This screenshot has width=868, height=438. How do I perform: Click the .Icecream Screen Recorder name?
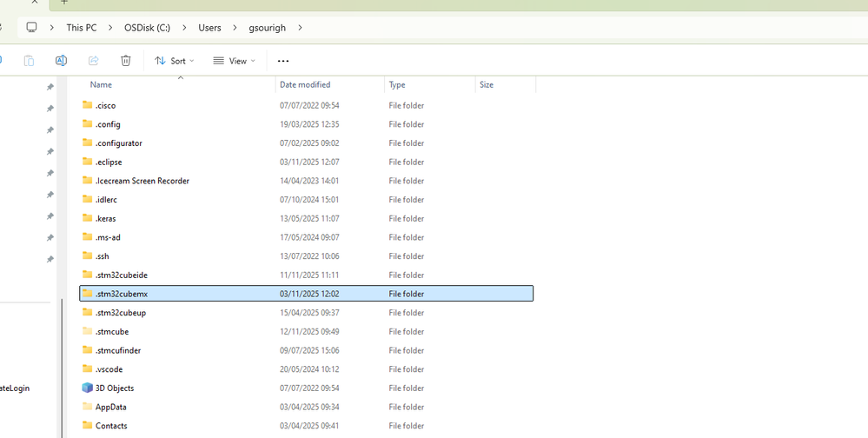pos(142,181)
